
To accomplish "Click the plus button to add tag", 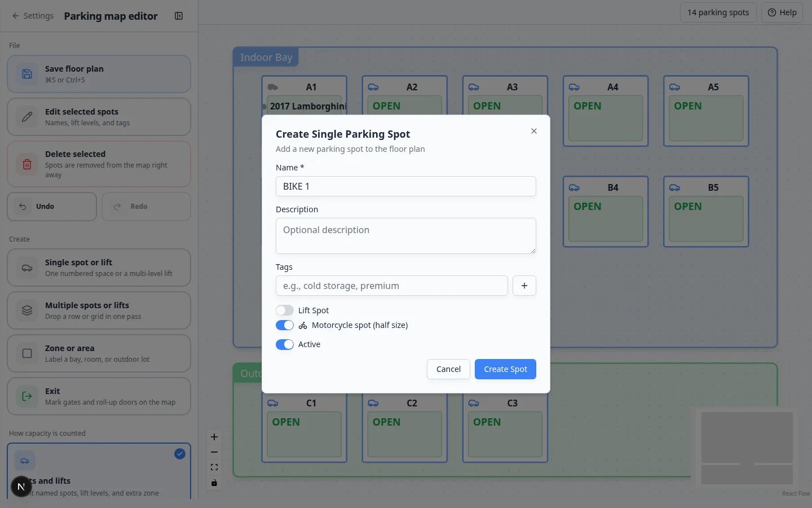I will coord(524,286).
